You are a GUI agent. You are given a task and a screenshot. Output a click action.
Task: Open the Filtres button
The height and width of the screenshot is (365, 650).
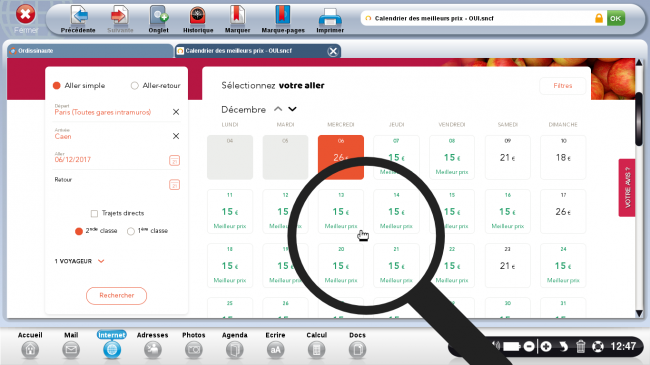563,86
